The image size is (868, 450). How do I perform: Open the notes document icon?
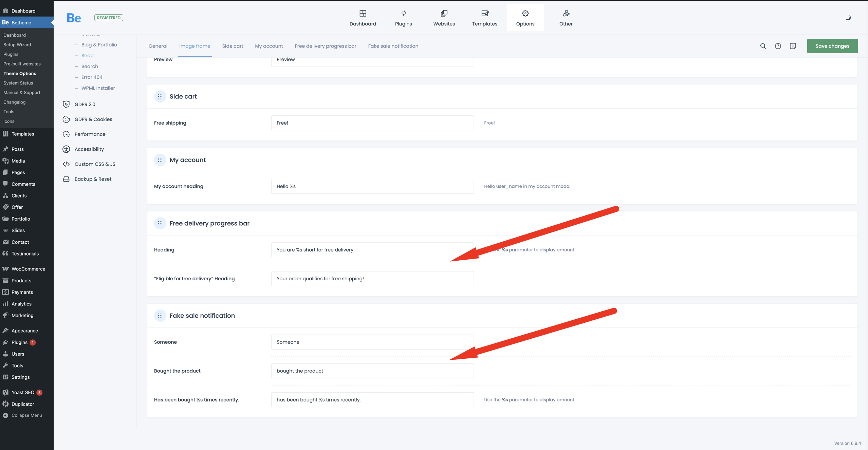793,46
